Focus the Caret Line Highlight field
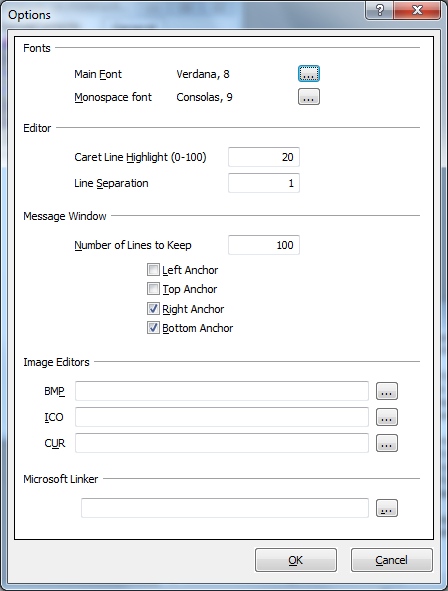The height and width of the screenshot is (591, 448). point(264,157)
